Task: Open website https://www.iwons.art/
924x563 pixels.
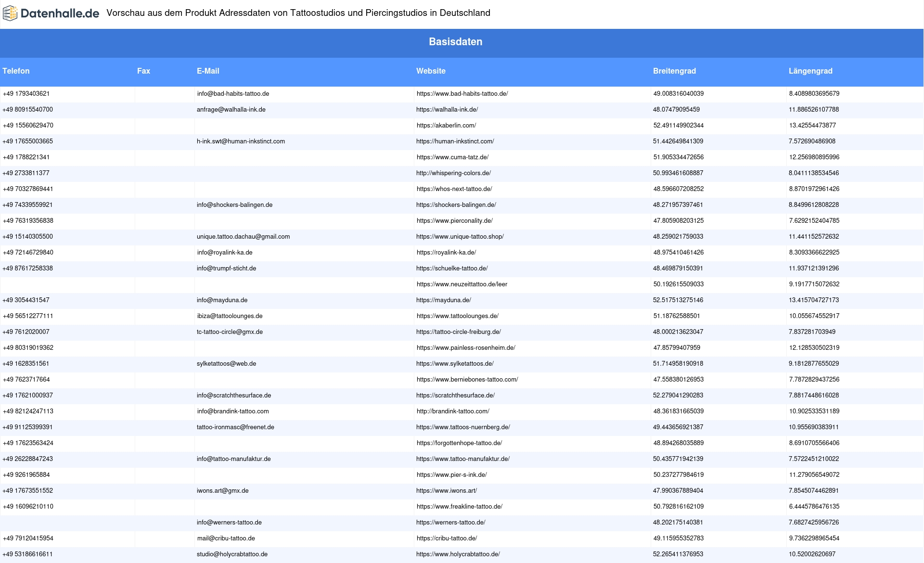Action: click(x=447, y=491)
